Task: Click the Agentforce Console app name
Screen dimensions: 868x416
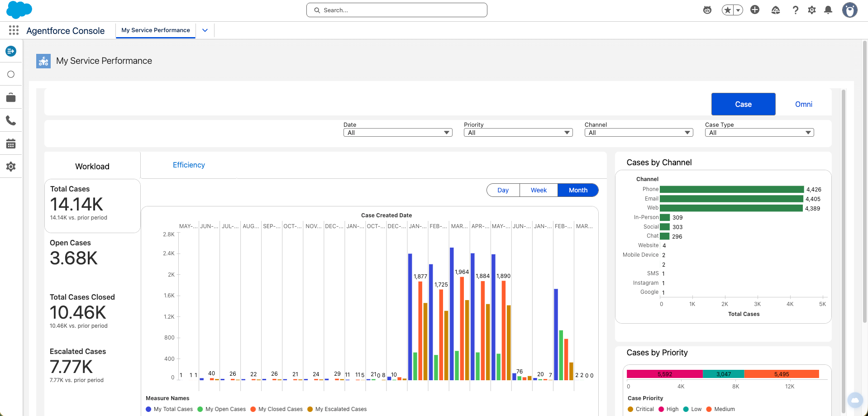Action: click(66, 31)
